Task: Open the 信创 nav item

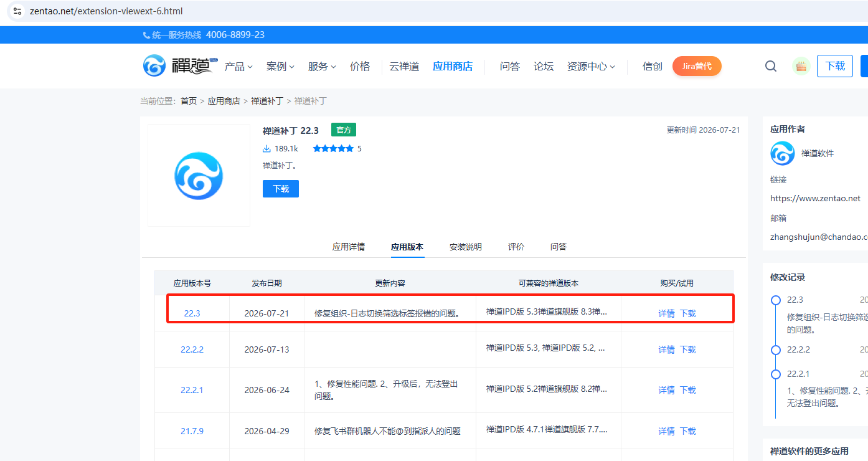Action: coord(653,66)
